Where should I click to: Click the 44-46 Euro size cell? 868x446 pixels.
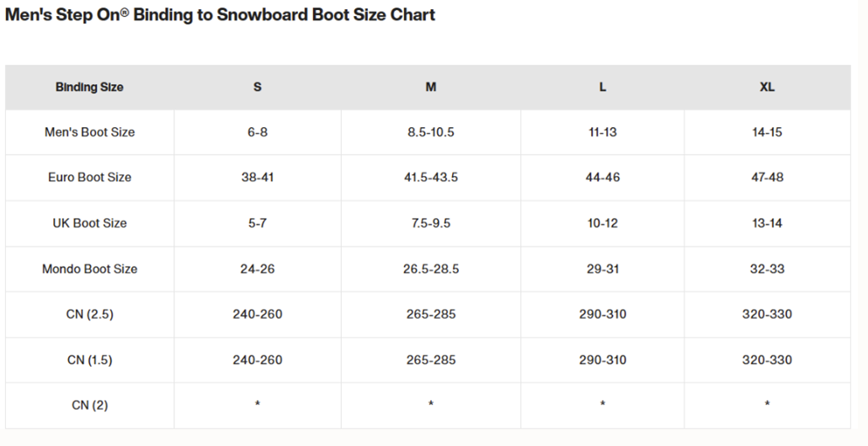[x=602, y=177]
